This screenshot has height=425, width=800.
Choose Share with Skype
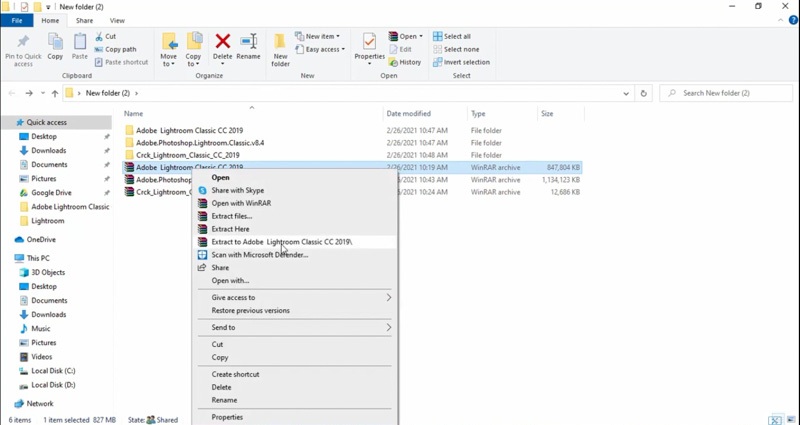[x=294, y=190]
